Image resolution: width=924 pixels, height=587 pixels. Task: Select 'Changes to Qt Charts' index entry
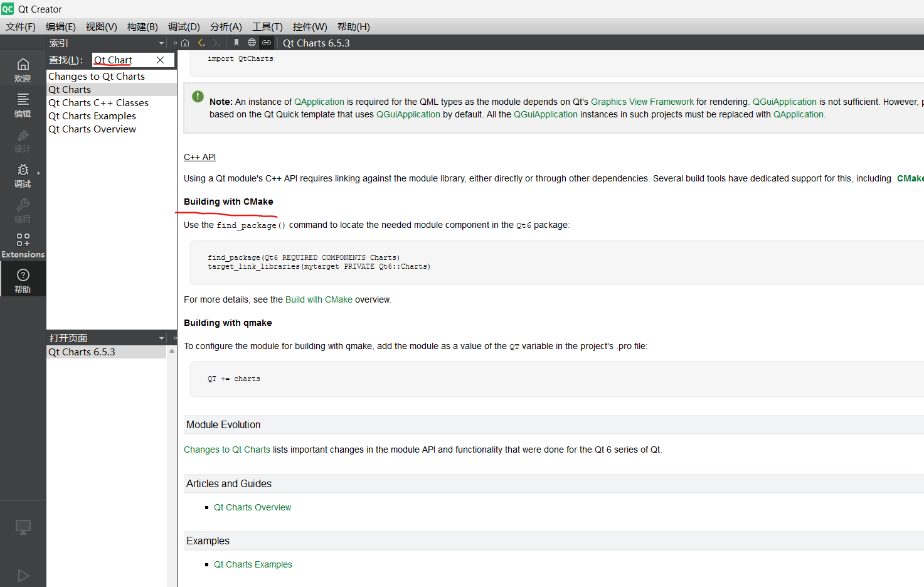pos(112,77)
